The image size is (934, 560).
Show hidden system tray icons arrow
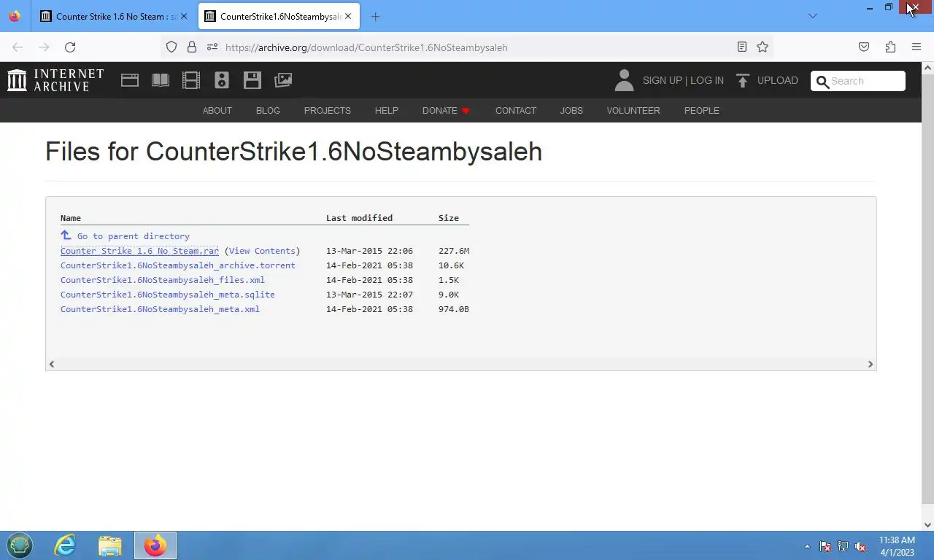point(807,546)
